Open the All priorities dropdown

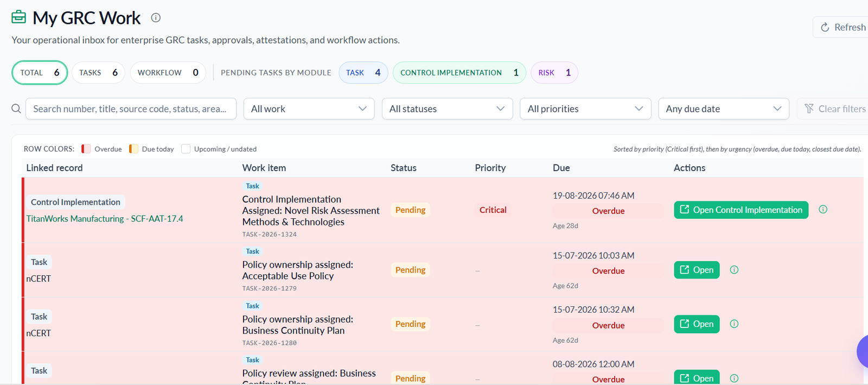click(585, 109)
